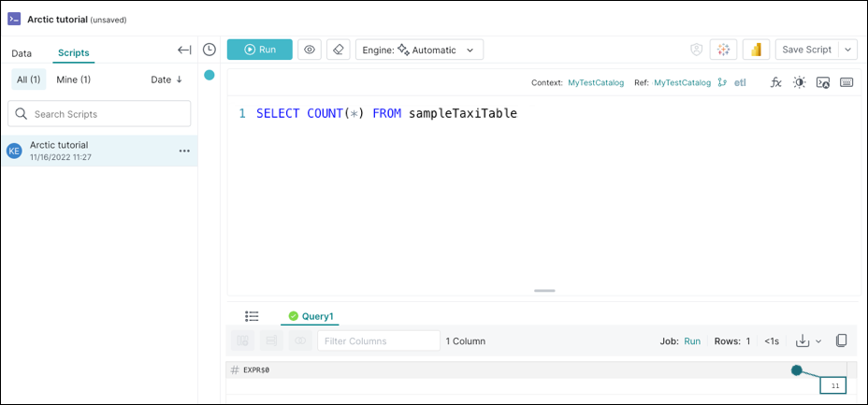Image resolution: width=868 pixels, height=405 pixels.
Task: Clear editor with the eraser icon
Action: tap(339, 50)
